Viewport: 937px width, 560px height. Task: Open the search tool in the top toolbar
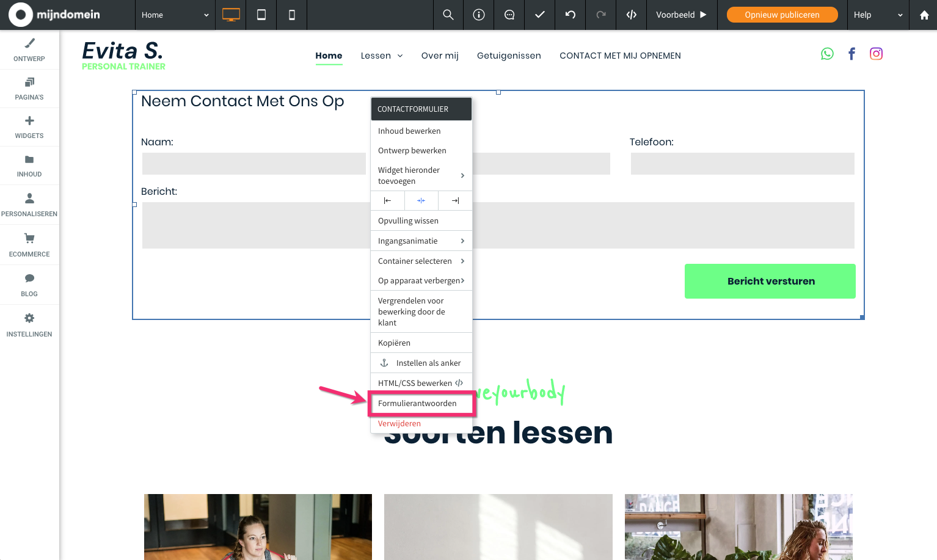click(x=448, y=15)
